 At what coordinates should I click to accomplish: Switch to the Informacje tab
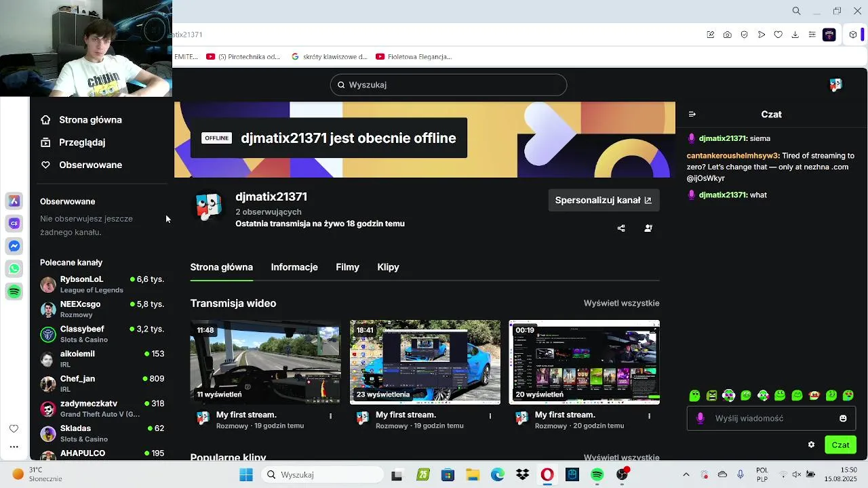coord(294,267)
